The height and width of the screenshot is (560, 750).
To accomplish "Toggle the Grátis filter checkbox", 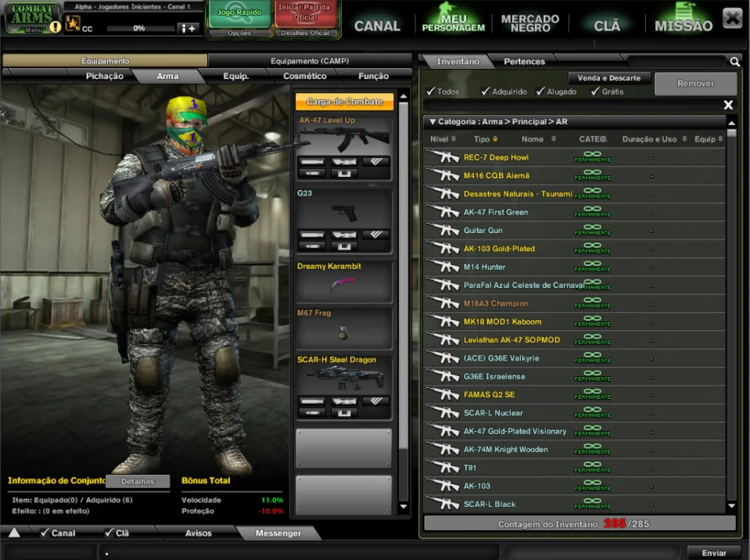I will pos(595,92).
